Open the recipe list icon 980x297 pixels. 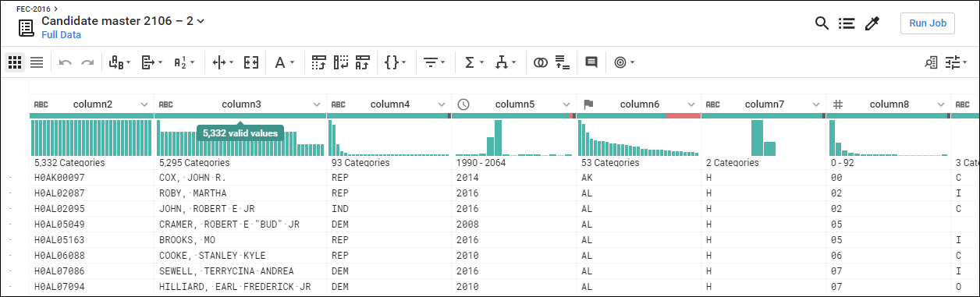847,23
